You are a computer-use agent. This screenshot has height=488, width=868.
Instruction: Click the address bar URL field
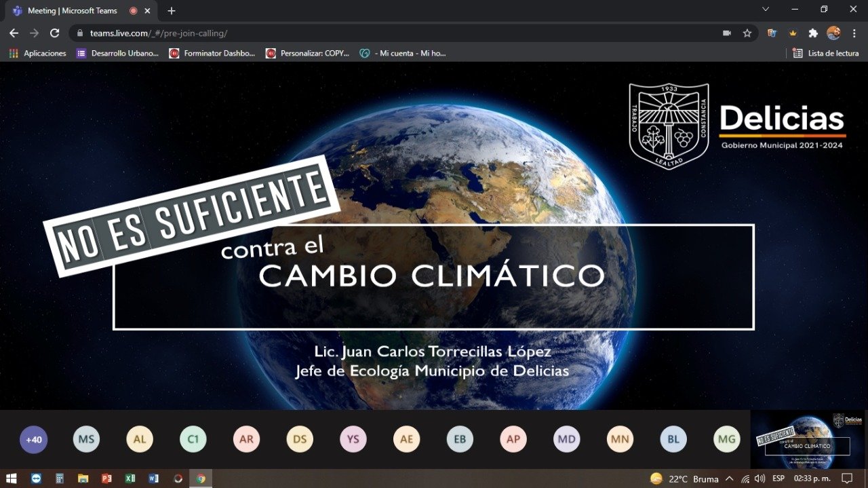[x=400, y=33]
